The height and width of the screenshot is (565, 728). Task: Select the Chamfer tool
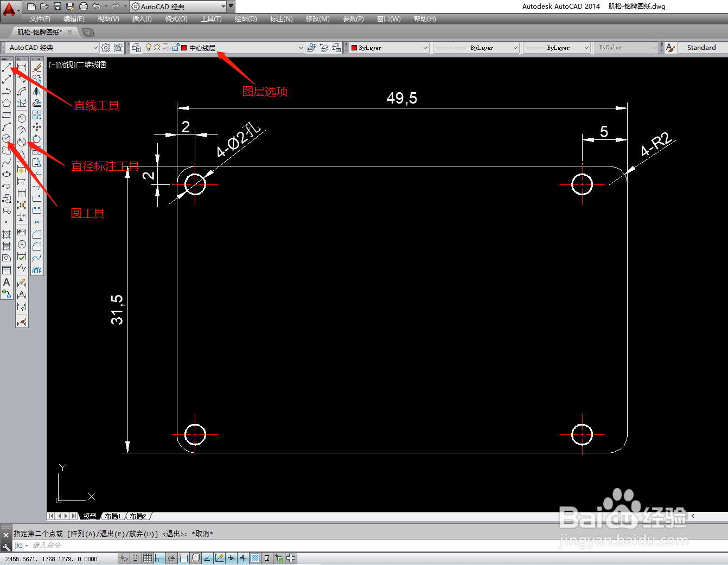click(x=37, y=234)
